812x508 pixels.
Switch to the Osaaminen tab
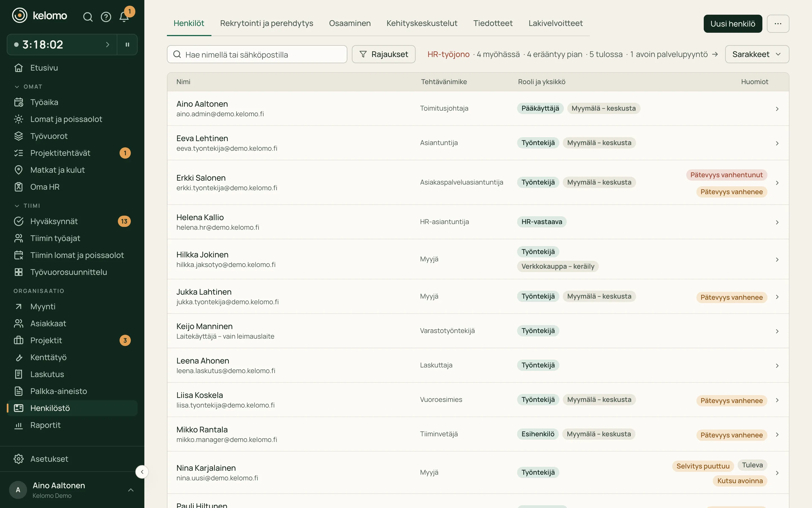click(x=350, y=23)
